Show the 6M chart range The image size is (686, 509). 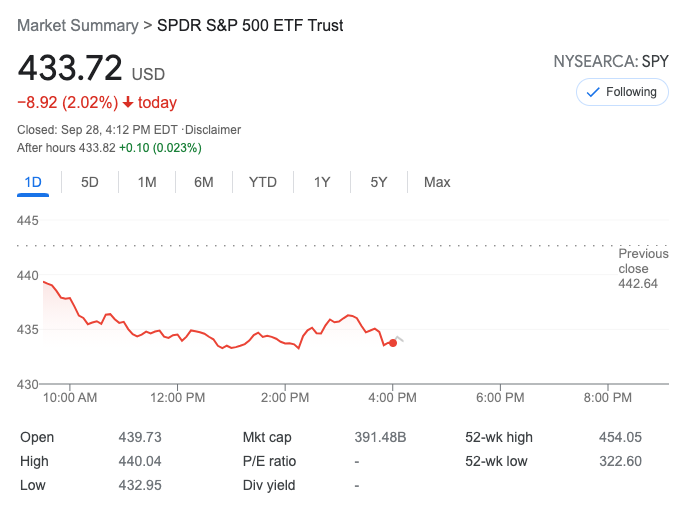coord(204,182)
